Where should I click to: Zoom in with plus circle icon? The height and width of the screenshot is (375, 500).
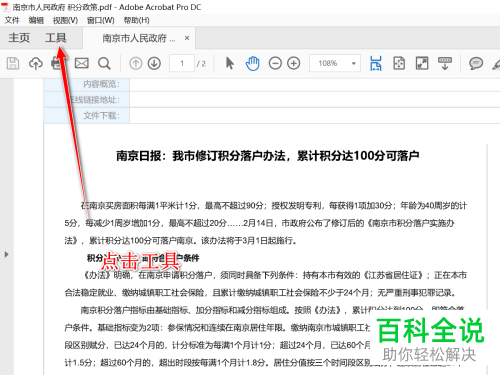(294, 63)
